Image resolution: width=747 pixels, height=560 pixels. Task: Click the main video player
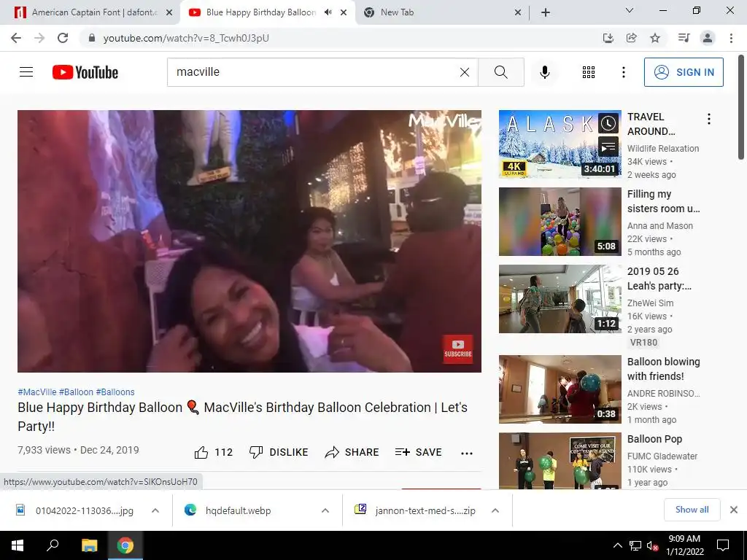[x=249, y=241]
